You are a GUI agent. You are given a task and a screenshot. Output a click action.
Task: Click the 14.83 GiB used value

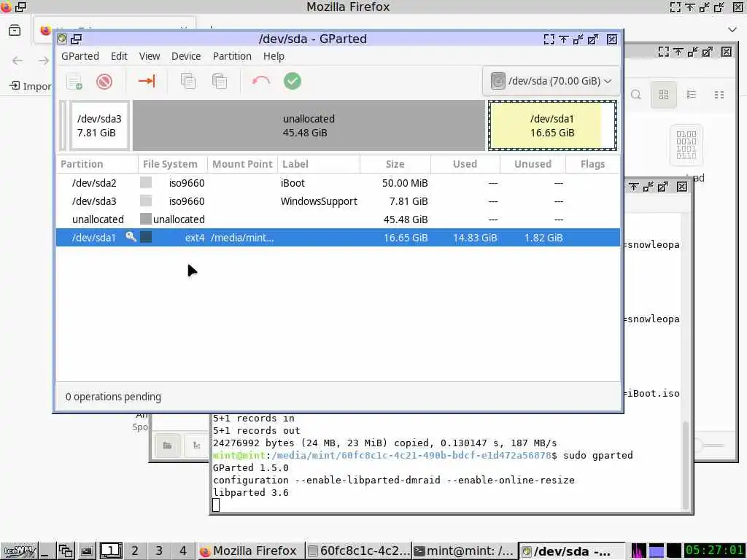[475, 238]
